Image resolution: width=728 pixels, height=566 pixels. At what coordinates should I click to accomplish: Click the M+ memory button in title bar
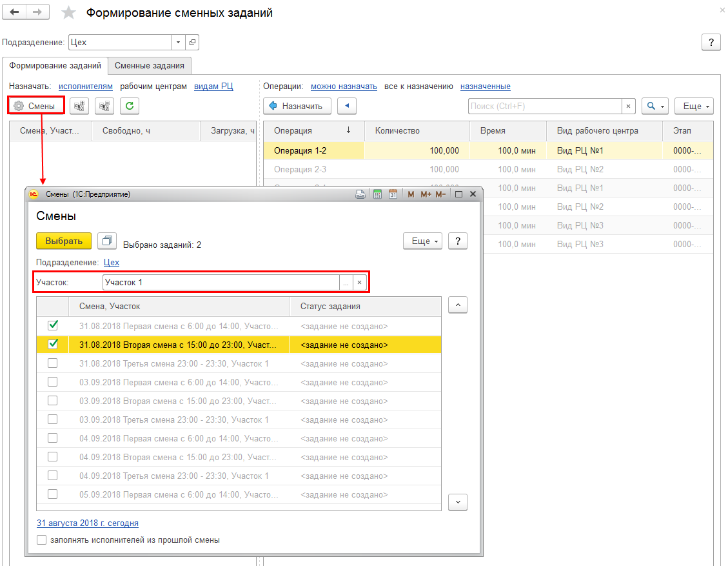426,194
